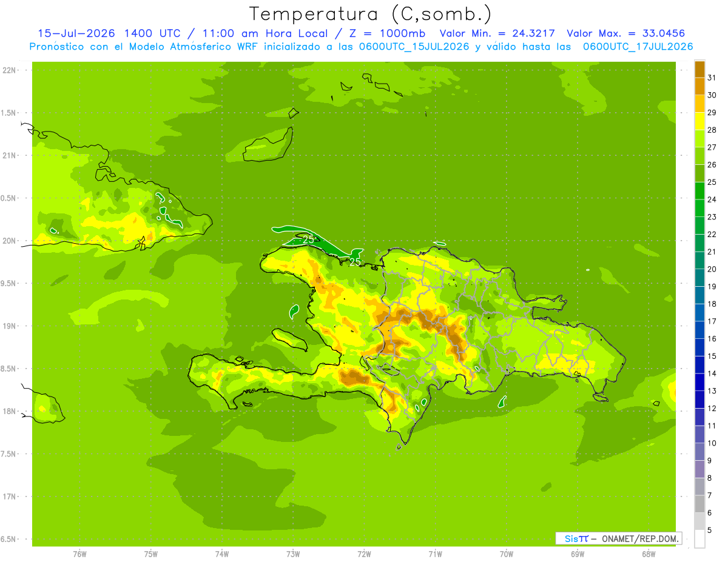
Task: Click the gray legend swatch between 6 and 7
Action: (699, 504)
